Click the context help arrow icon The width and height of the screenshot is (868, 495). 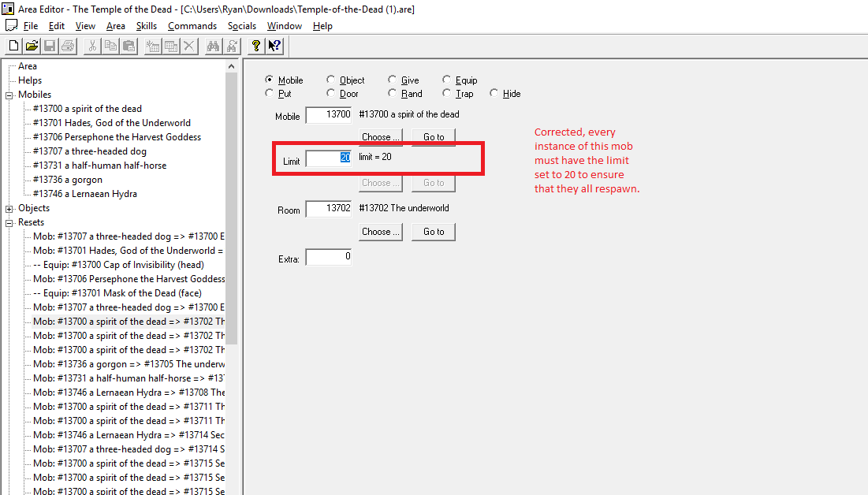pyautogui.click(x=274, y=46)
